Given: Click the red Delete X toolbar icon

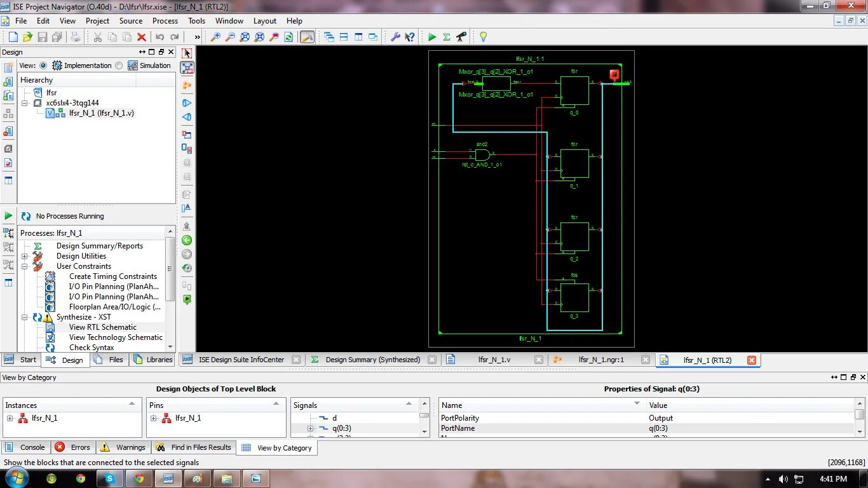Looking at the screenshot, I should 142,37.
